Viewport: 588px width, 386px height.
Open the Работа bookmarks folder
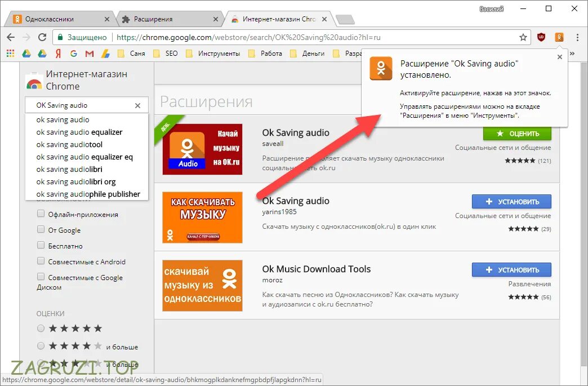[x=265, y=54]
